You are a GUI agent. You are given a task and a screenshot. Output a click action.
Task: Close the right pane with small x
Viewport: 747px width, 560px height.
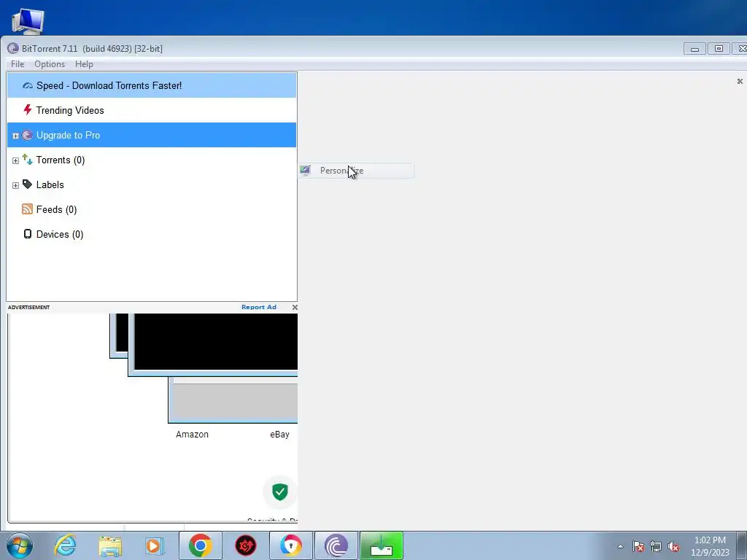(x=740, y=82)
